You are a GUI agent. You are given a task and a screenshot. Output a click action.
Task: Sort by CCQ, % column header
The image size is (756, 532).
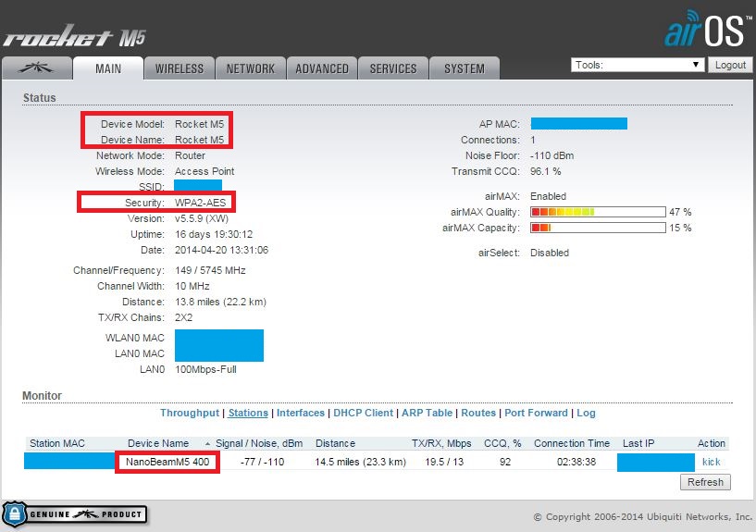click(x=502, y=443)
